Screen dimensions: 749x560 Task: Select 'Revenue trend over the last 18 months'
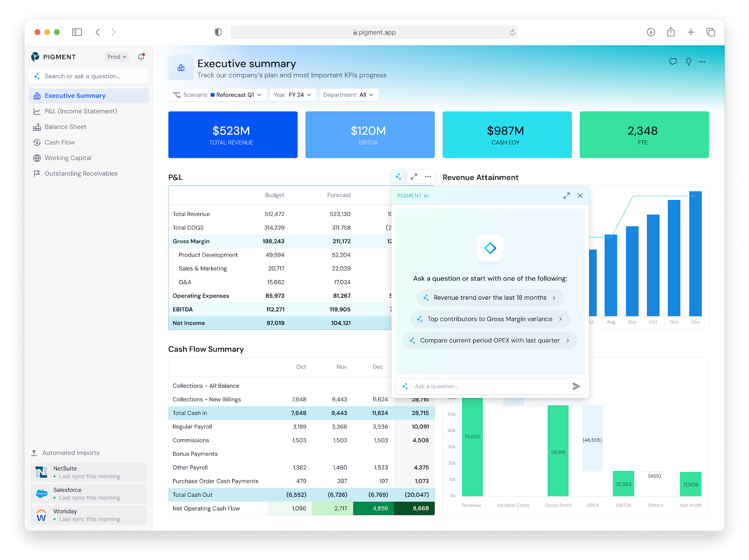pyautogui.click(x=490, y=297)
